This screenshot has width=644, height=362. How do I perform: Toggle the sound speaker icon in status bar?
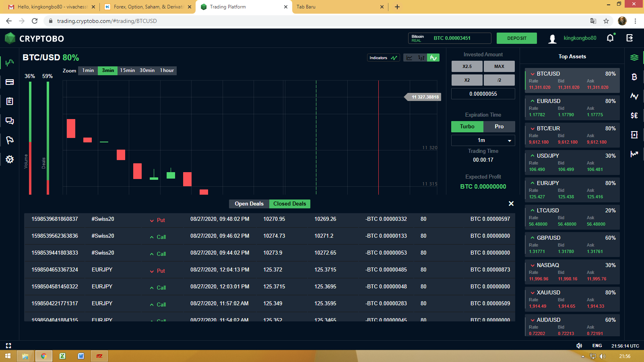click(579, 346)
